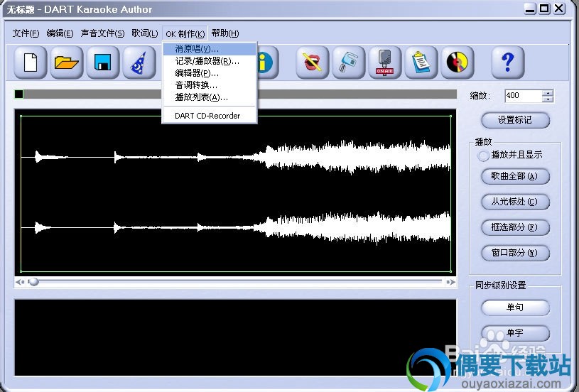This screenshot has width=579, height=392.
Task: Open 播放列表(A) from the menu
Action: pos(210,97)
